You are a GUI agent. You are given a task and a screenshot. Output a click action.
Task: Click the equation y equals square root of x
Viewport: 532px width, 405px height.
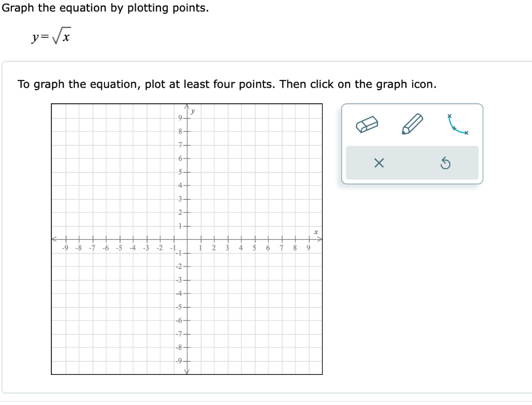click(52, 36)
